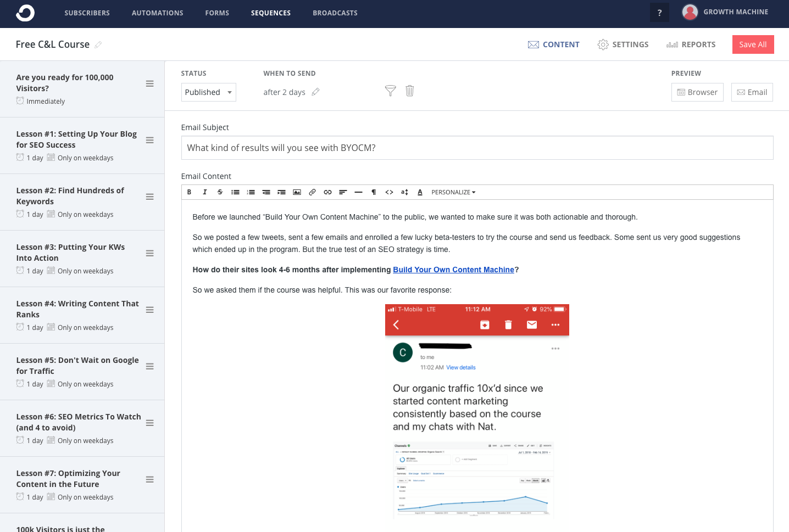This screenshot has width=789, height=532.
Task: Delete this email with the trash icon
Action: click(409, 91)
